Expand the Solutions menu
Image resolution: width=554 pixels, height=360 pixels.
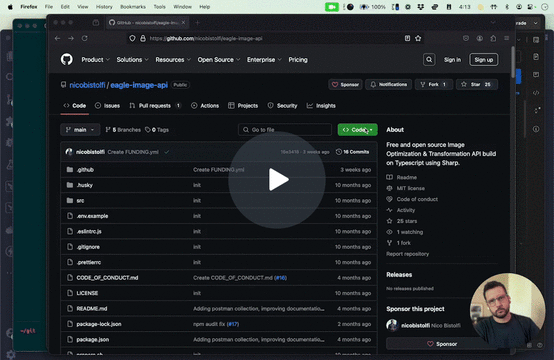click(x=132, y=60)
